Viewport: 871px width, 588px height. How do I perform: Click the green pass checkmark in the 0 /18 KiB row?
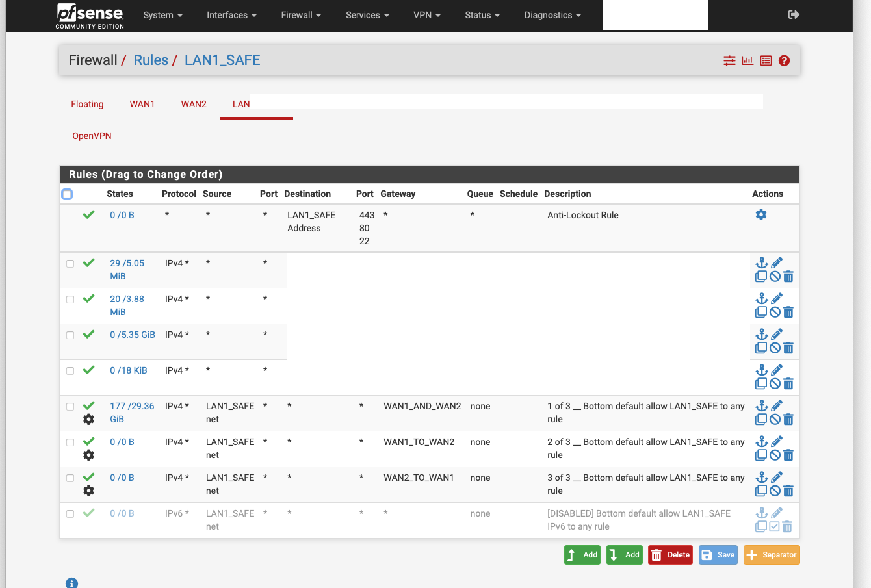click(x=89, y=370)
